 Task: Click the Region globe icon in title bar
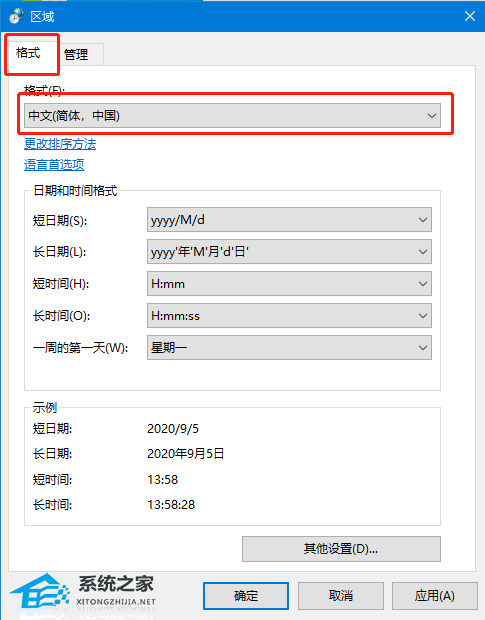click(16, 16)
